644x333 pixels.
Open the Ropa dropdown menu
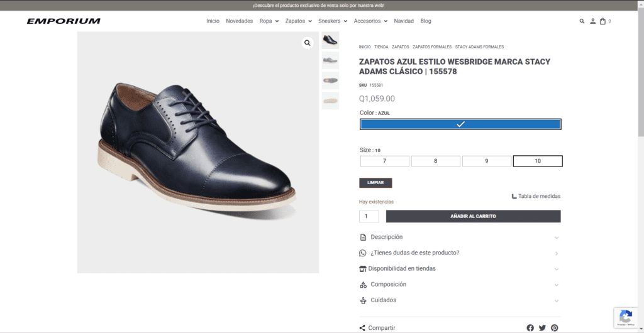click(x=269, y=21)
